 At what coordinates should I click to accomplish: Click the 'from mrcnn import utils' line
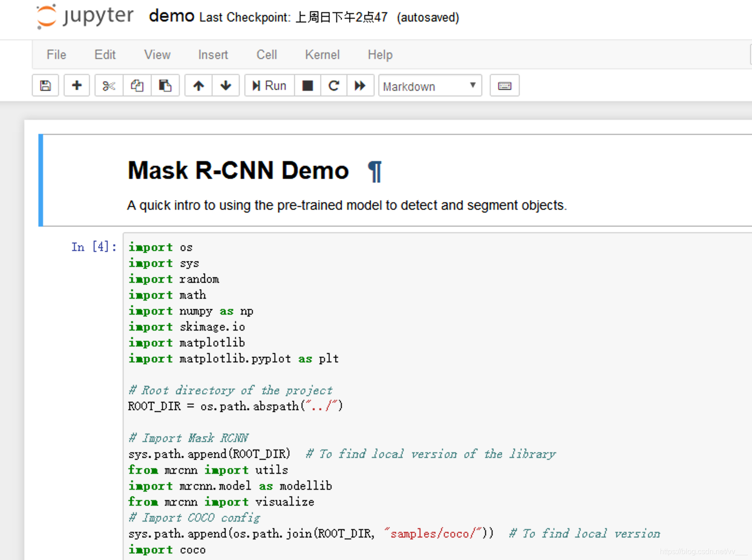pos(208,470)
